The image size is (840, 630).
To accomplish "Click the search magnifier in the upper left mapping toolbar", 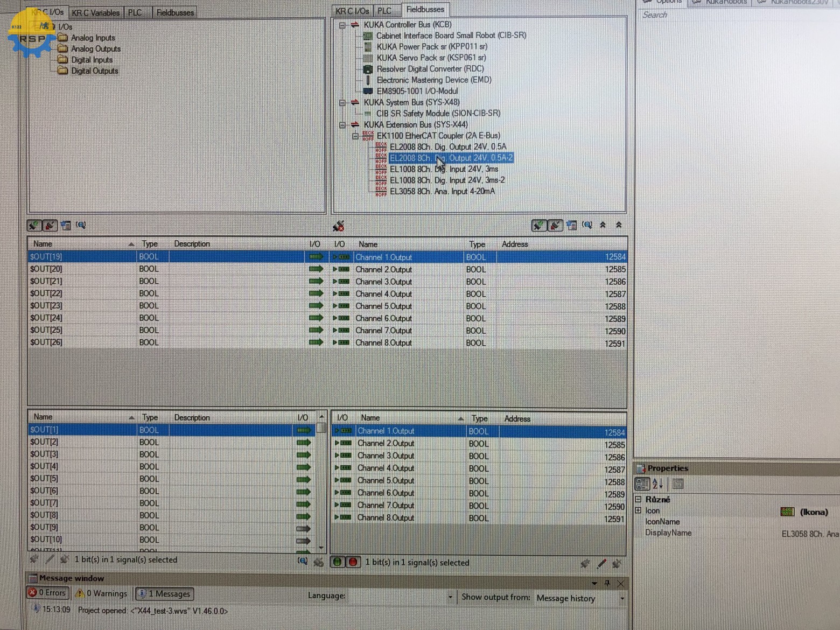I will coord(81,225).
